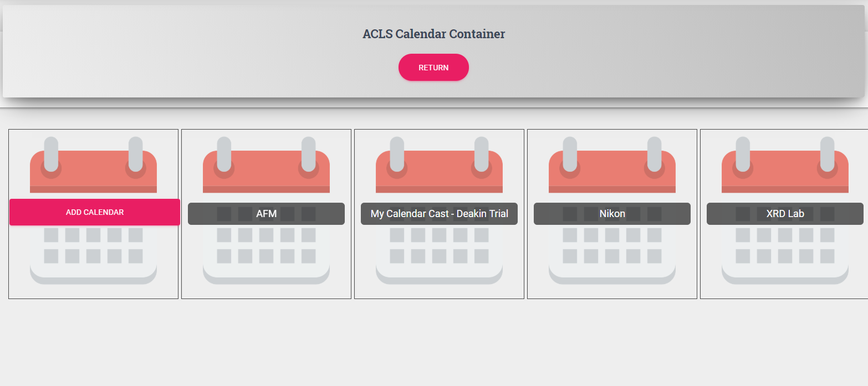Click right binder ring on Nikon calendar icon
The image size is (868, 386).
coord(655,155)
